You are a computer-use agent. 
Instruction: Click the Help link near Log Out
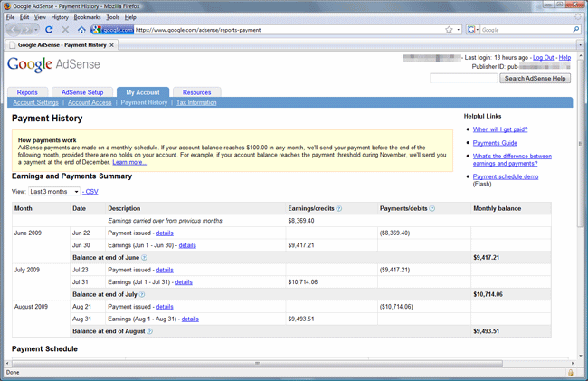click(x=564, y=57)
